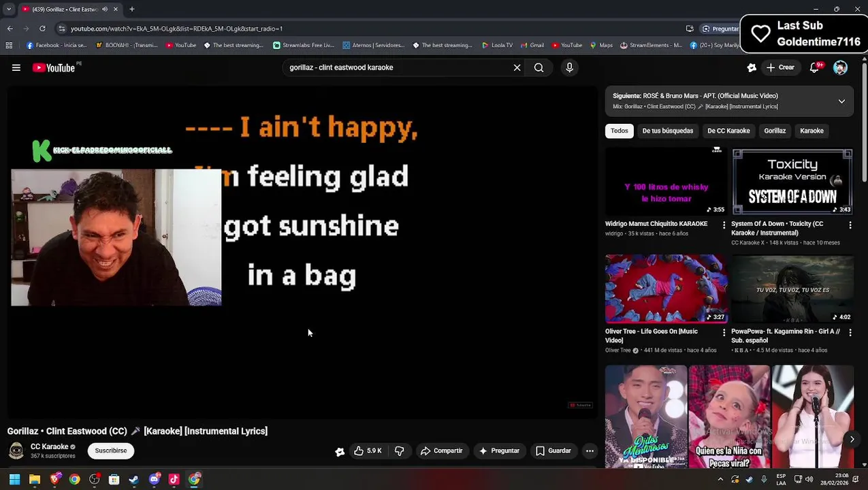Dislike the video with thumbs down

click(x=400, y=451)
